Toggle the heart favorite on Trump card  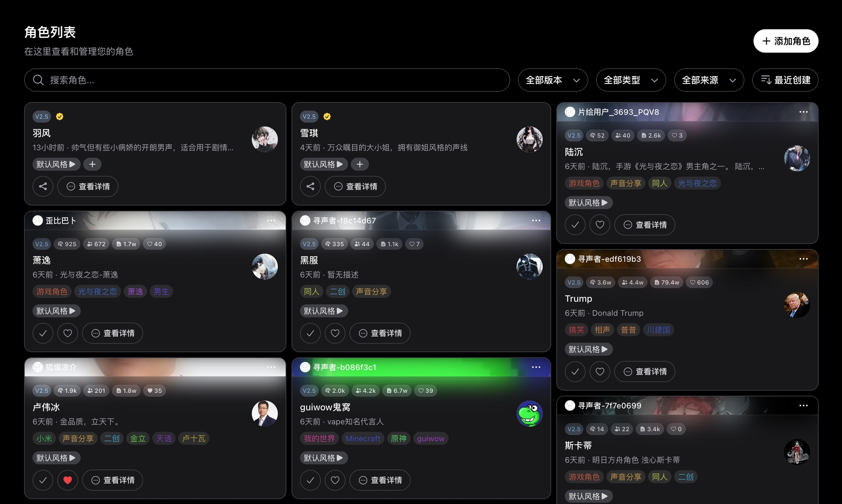point(600,372)
